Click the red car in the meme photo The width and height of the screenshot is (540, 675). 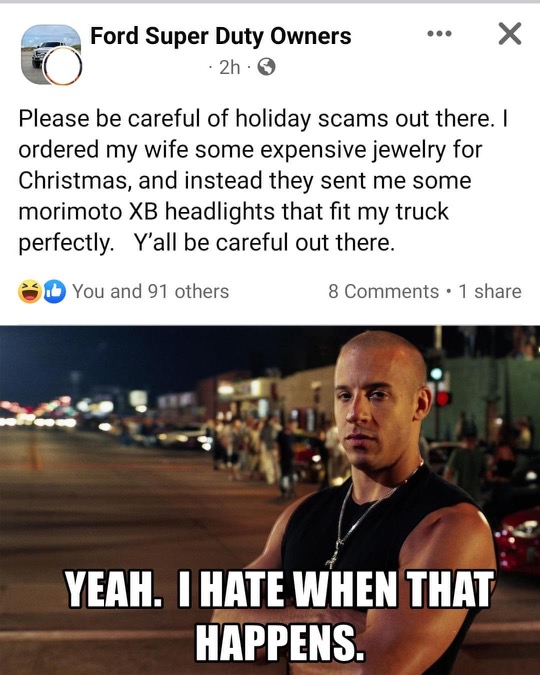517,540
